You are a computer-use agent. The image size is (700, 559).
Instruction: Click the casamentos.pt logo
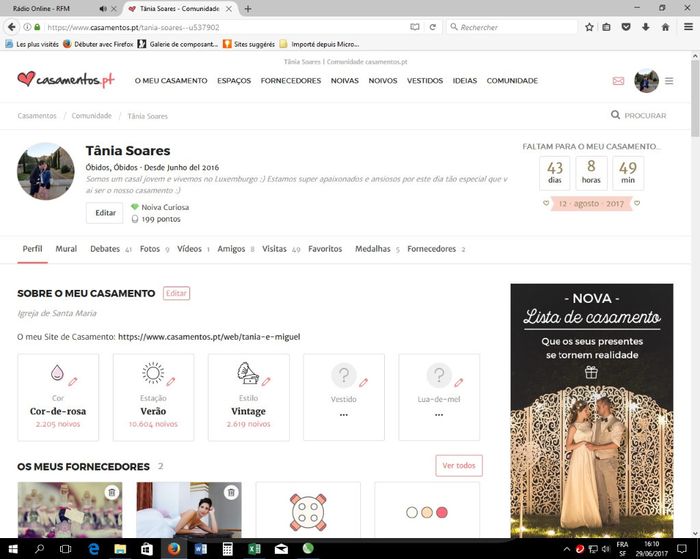[66, 80]
